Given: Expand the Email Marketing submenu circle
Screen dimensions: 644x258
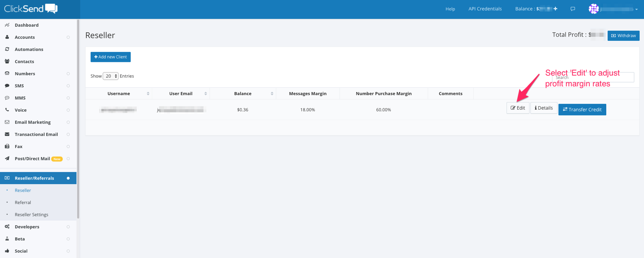Looking at the screenshot, I should (68, 122).
